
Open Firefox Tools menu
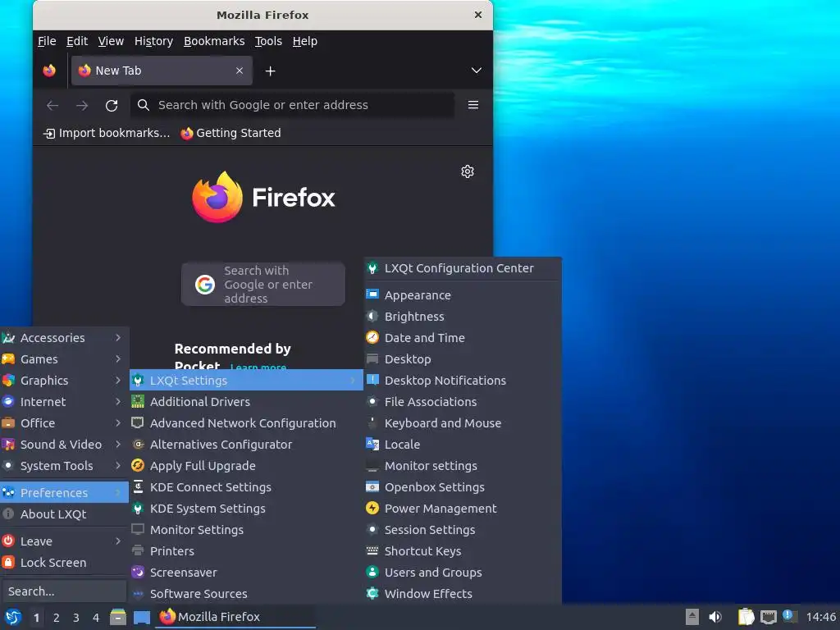(268, 41)
